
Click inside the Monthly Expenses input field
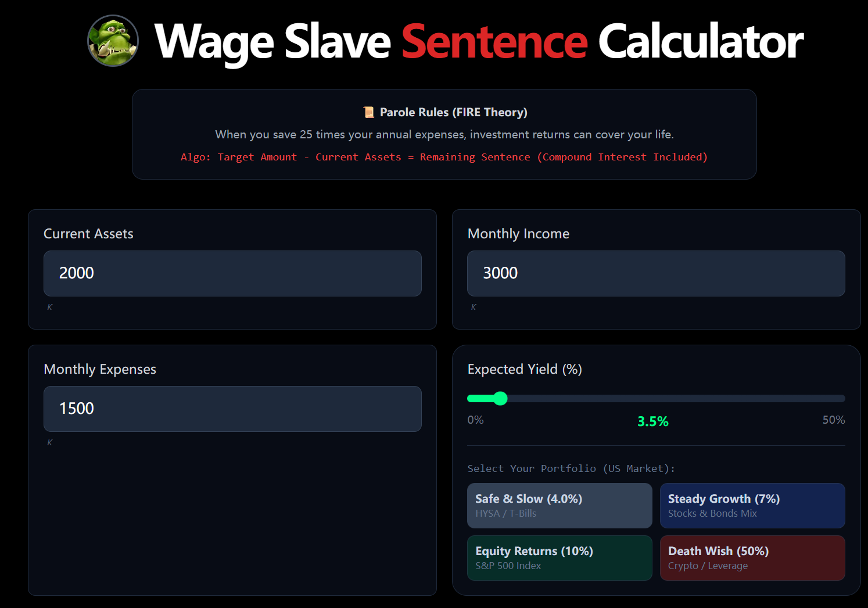(x=232, y=409)
